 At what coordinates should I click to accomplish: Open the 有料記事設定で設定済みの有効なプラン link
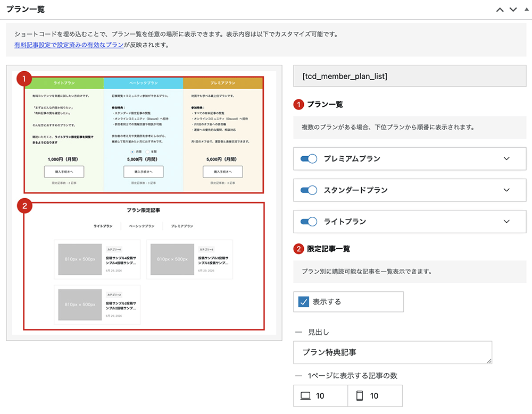tap(69, 45)
